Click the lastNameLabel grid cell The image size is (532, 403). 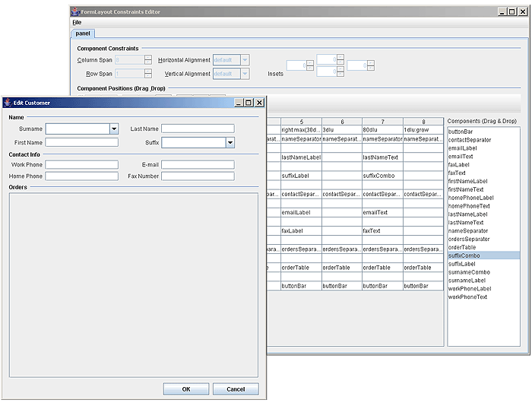301,157
